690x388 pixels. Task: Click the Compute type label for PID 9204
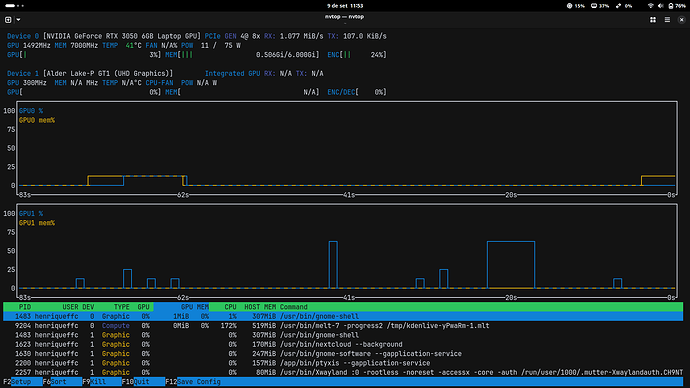pos(116,326)
